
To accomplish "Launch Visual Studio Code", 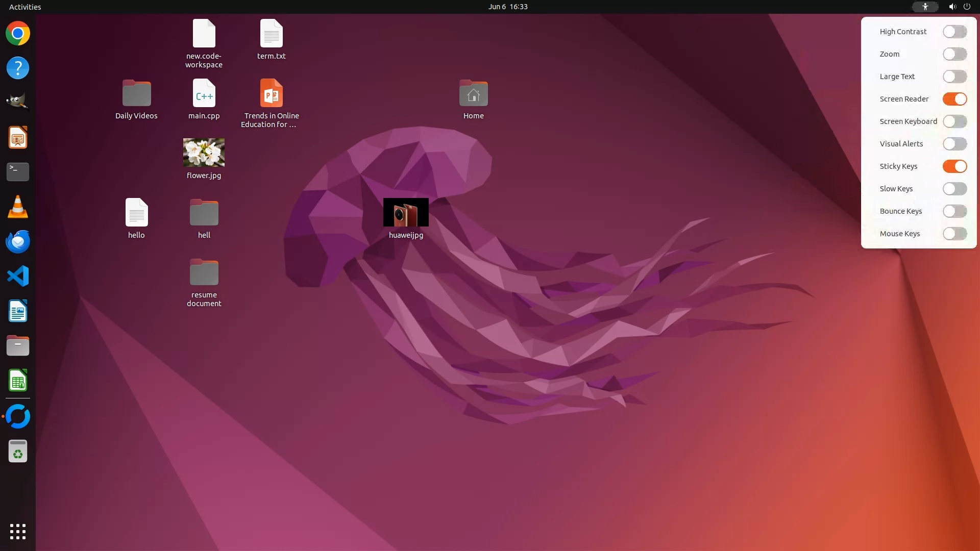I will coord(18,276).
